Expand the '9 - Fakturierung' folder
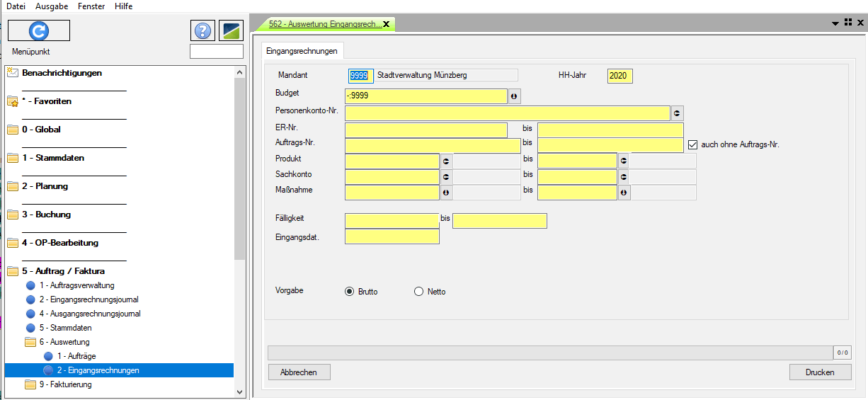868x400 pixels. tap(30, 384)
